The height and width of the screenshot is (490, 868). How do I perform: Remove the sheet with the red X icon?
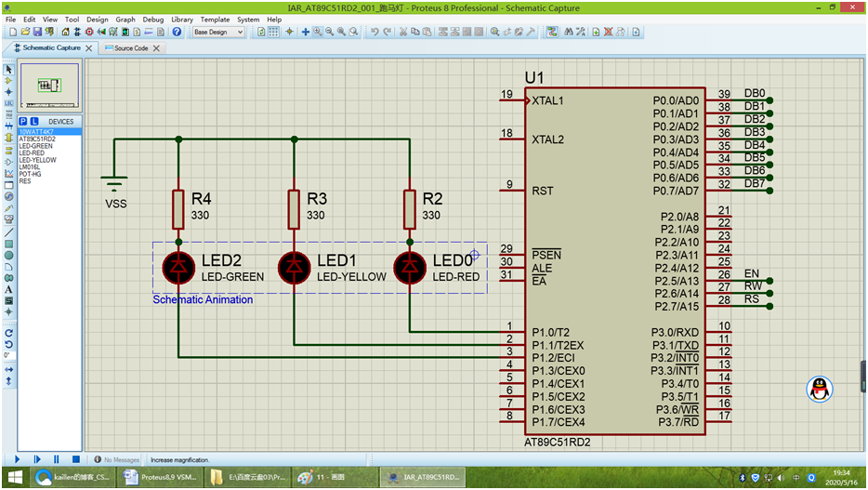pos(609,33)
